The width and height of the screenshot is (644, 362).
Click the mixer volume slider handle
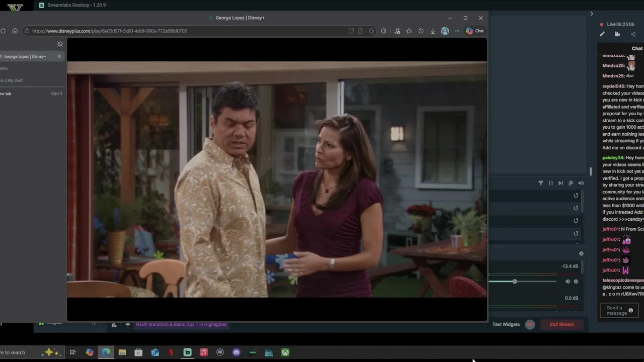coord(515,282)
